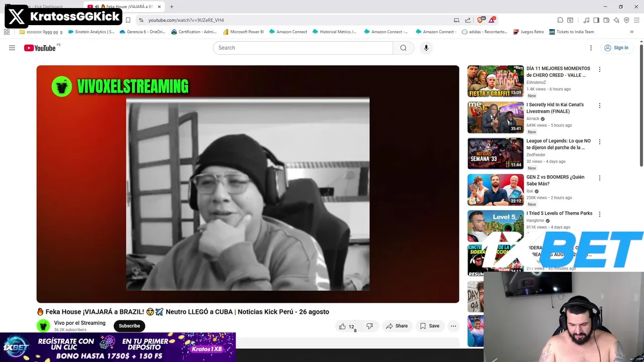Open League of Legends patch video thumbnail
Image resolution: width=644 pixels, height=362 pixels.
point(496,153)
